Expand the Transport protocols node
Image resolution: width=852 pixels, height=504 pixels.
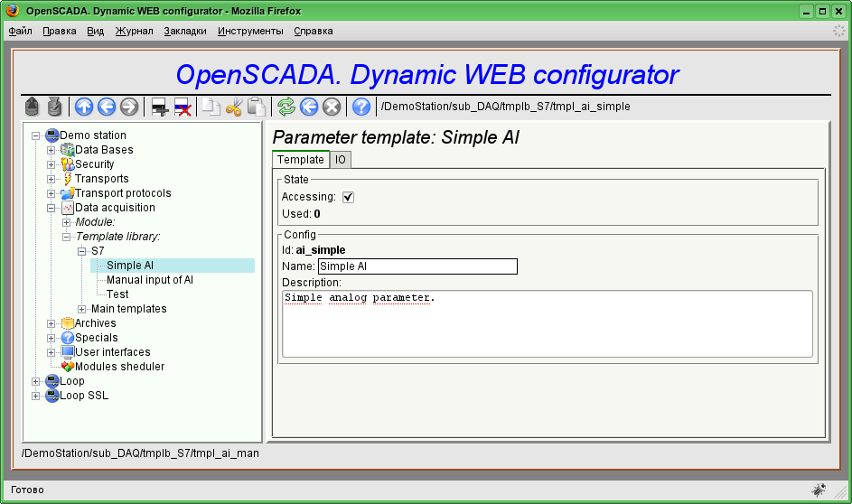(x=51, y=193)
